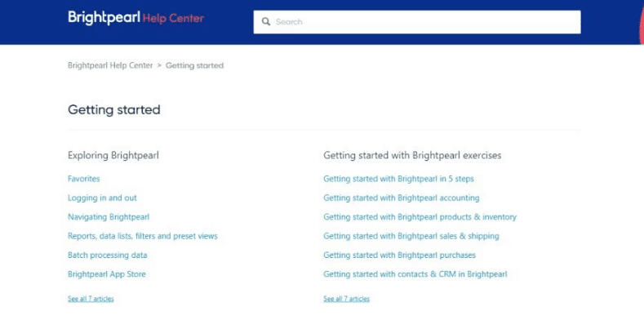Select the Getting started breadcrumb
The height and width of the screenshot is (320, 644).
(x=195, y=65)
